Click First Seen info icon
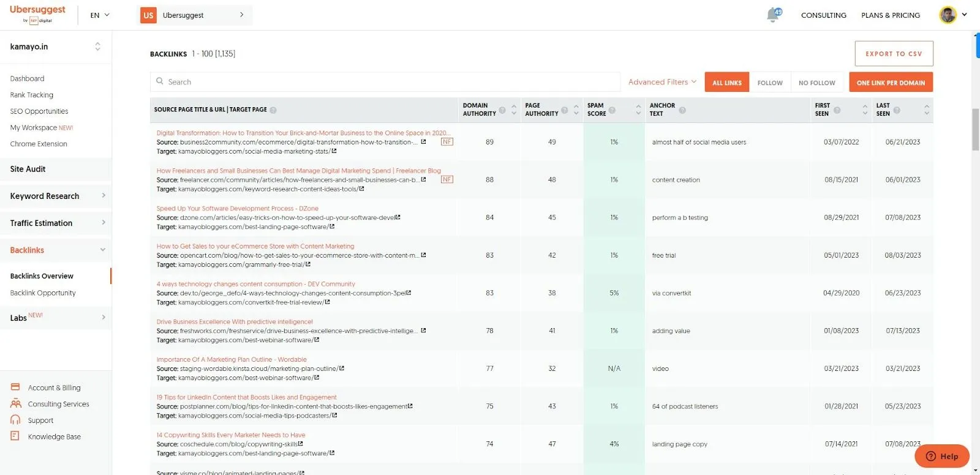 pyautogui.click(x=837, y=110)
